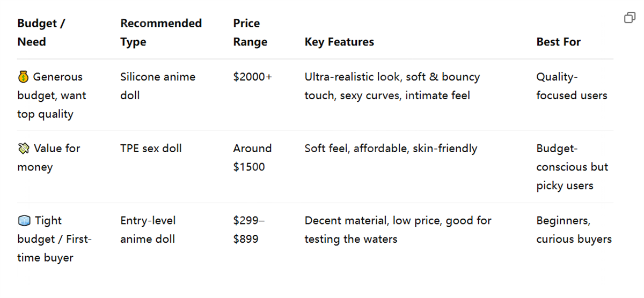Viewport: 644px width, 298px height.
Task: Click the Tight budget / First-time buyer label
Action: coord(54,239)
